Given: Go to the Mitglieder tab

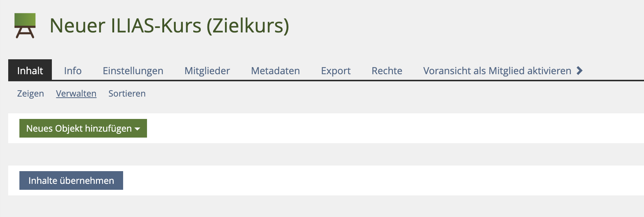Looking at the screenshot, I should pyautogui.click(x=207, y=70).
